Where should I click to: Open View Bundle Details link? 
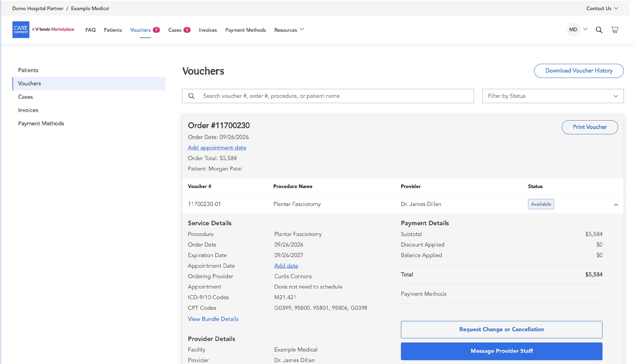point(213,319)
